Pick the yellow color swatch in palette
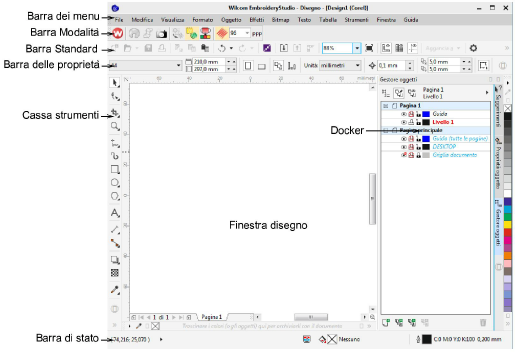The width and height of the screenshot is (518, 363). coord(507,225)
